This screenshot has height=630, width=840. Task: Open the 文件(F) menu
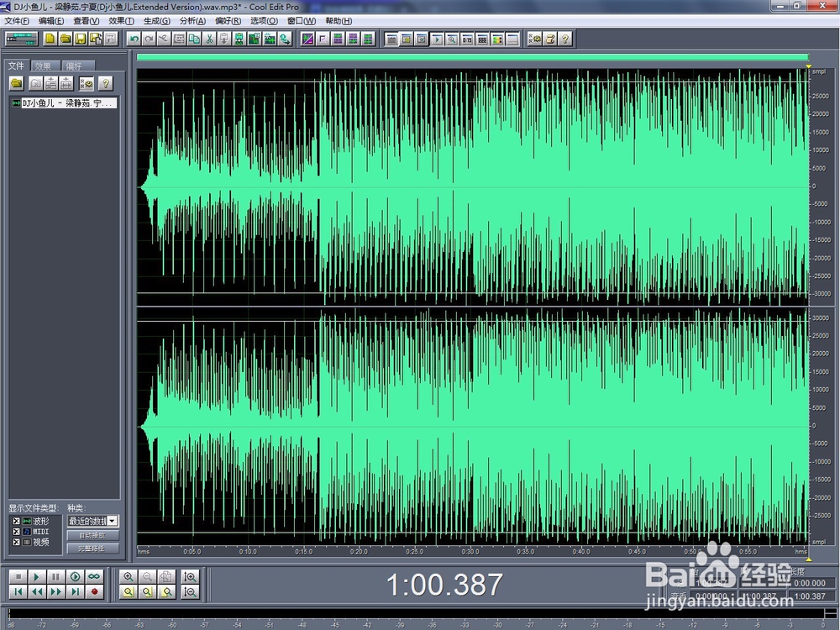(17, 21)
